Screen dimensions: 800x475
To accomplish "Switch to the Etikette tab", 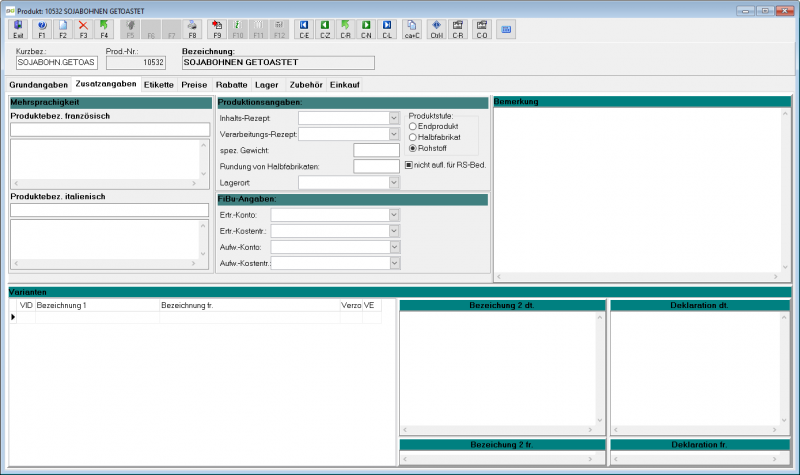I will click(159, 85).
